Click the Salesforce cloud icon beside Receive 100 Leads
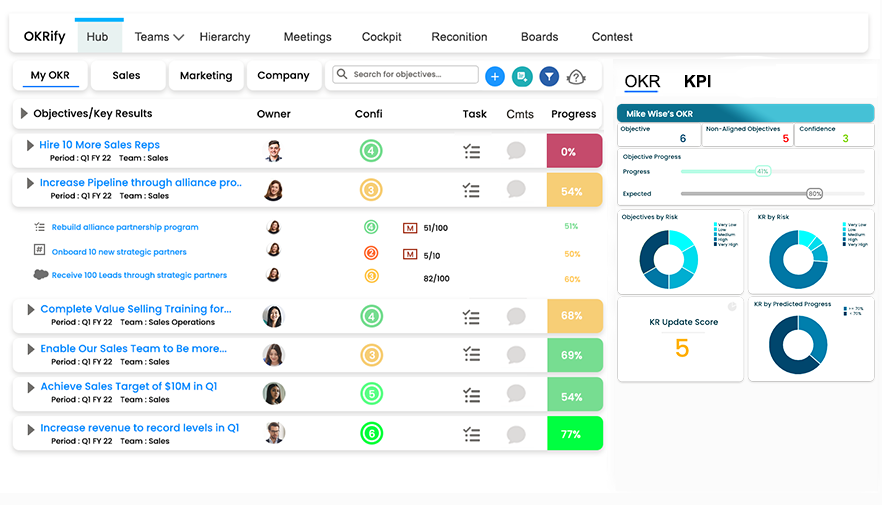This screenshot has height=505, width=882. 40,275
